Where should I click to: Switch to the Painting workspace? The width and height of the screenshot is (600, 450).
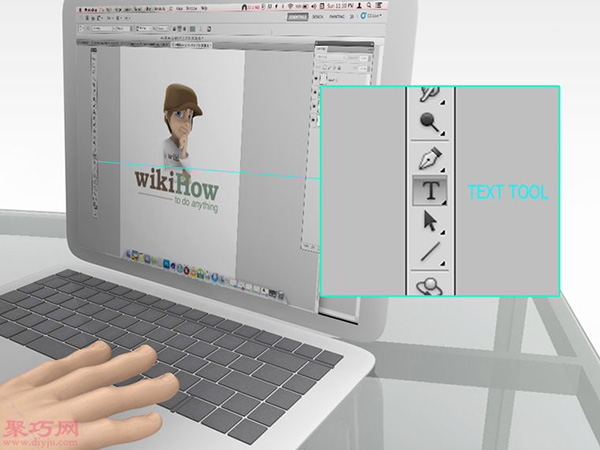click(x=337, y=17)
